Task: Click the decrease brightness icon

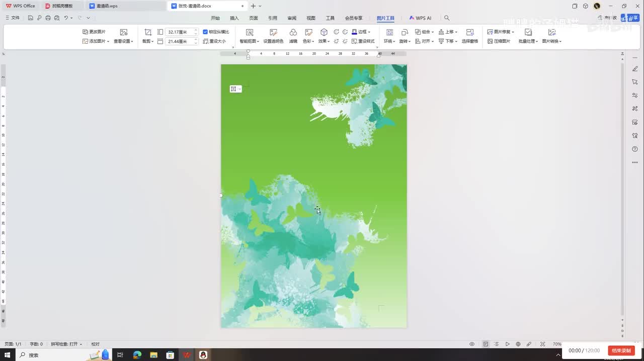Action: pos(345,41)
